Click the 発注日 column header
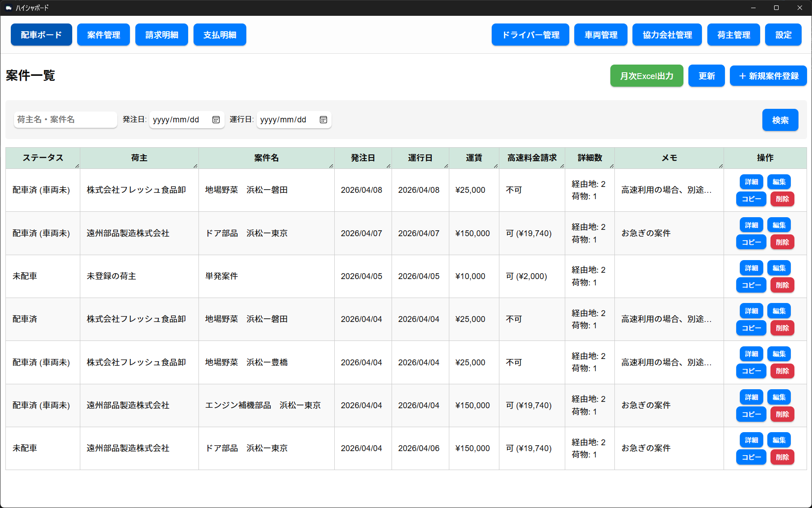The image size is (812, 508). tap(363, 158)
